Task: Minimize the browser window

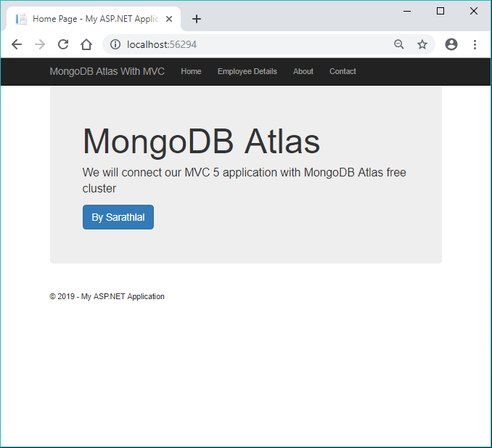Action: pos(407,12)
